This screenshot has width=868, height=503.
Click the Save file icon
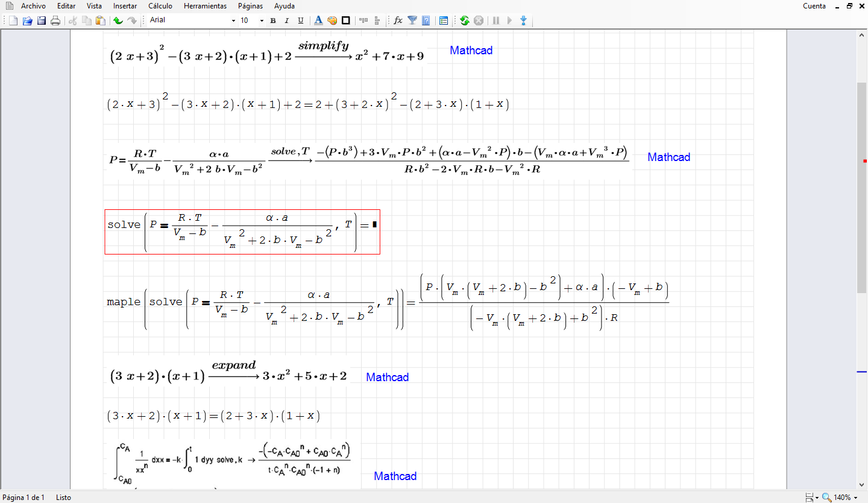pos(42,21)
